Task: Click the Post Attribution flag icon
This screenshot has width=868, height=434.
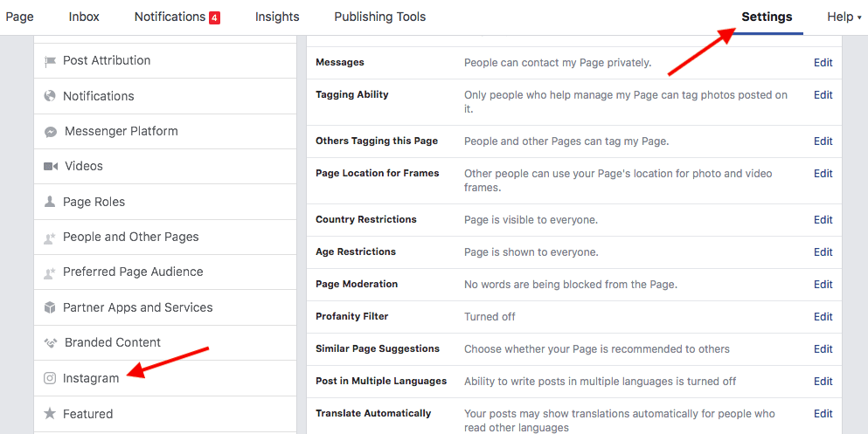Action: pyautogui.click(x=50, y=61)
